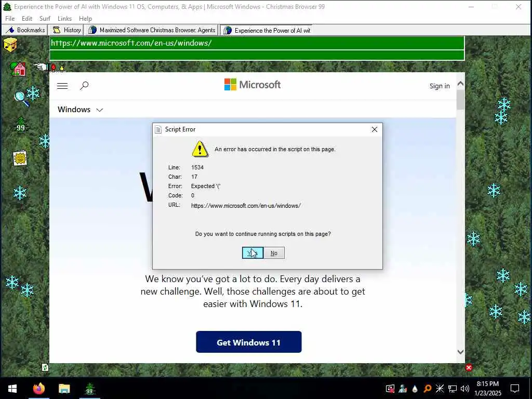Click No in the Script Error dialog
Screen dimensions: 532x399
tap(274, 253)
